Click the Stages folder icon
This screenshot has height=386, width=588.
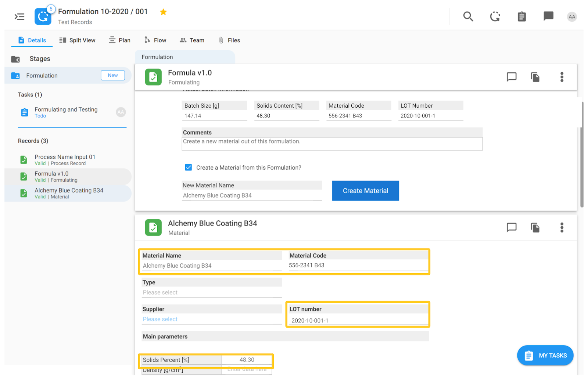click(x=15, y=59)
